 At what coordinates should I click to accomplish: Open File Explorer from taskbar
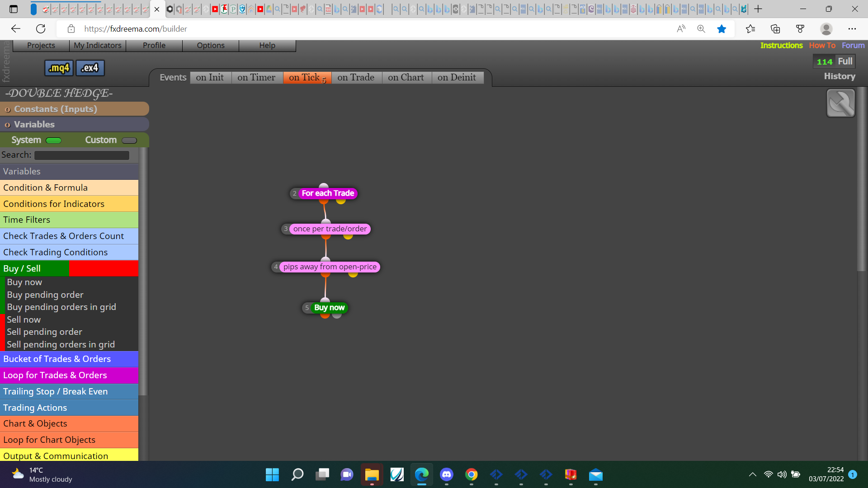point(372,474)
